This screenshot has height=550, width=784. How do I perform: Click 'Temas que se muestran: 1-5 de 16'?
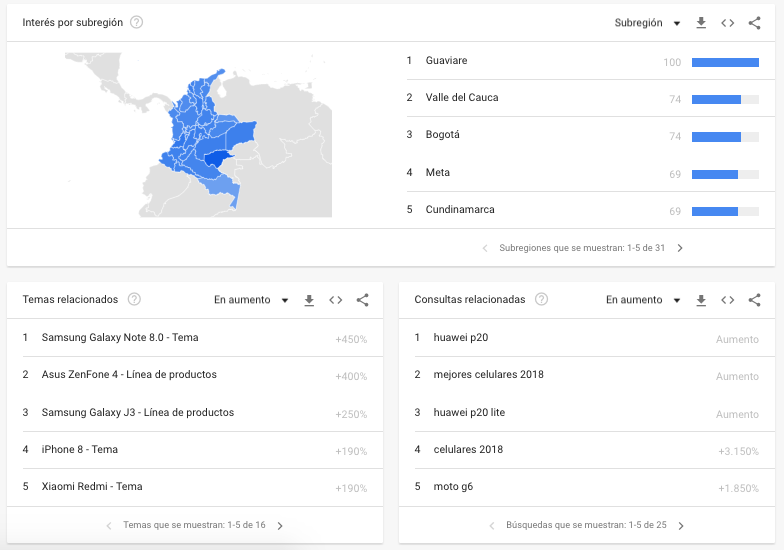[x=194, y=525]
